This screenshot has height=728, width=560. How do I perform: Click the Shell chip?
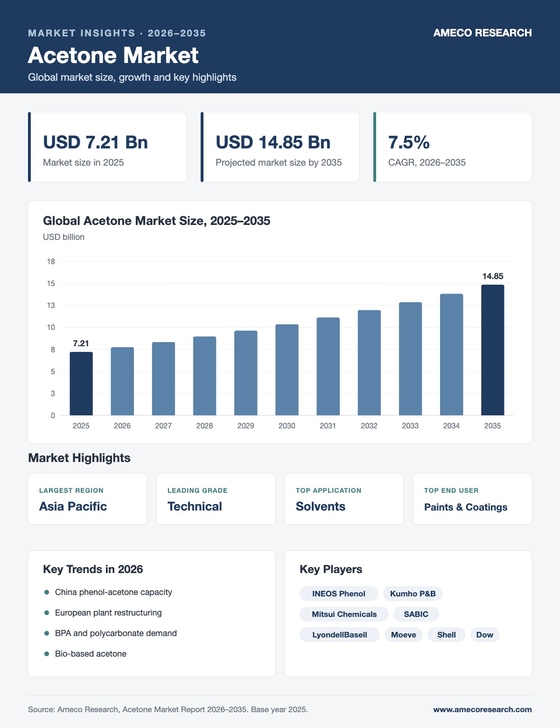pyautogui.click(x=447, y=635)
